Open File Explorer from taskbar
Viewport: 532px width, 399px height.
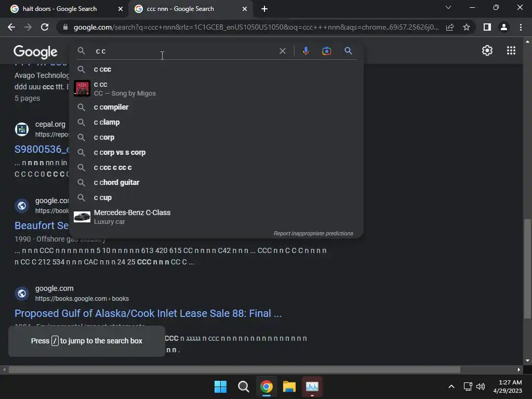(x=289, y=387)
